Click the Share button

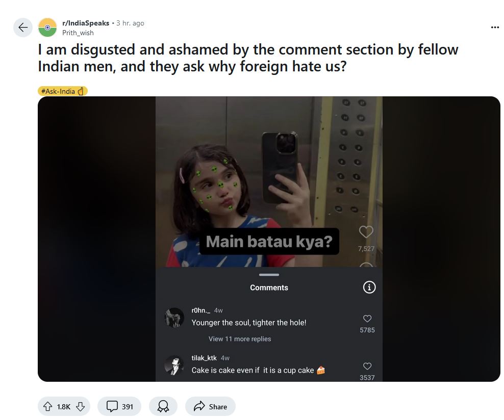(x=210, y=407)
